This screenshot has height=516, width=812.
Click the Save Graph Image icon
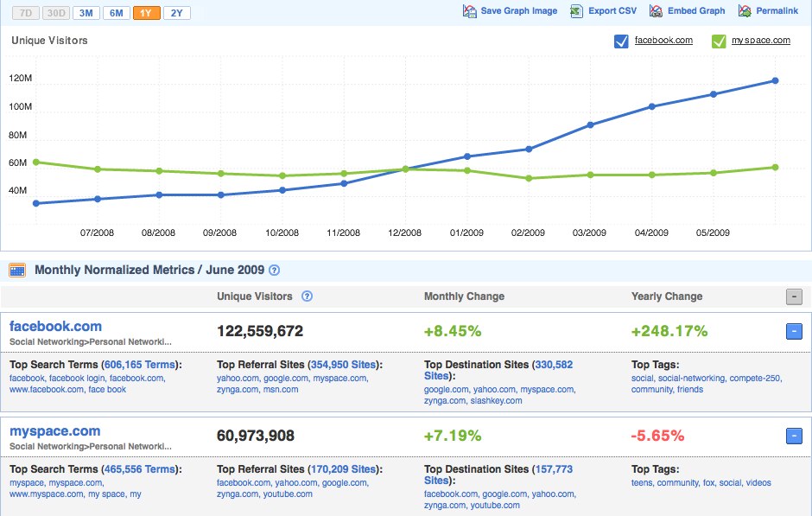(470, 11)
